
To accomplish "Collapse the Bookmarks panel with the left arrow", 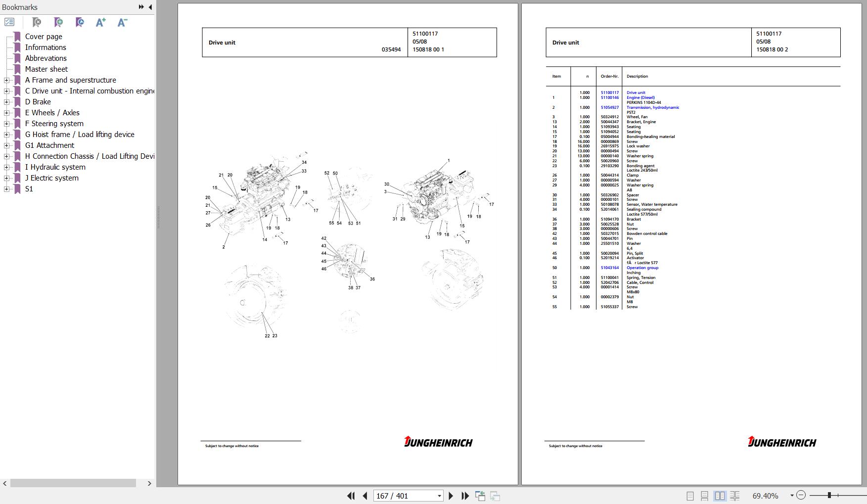I will click(150, 7).
